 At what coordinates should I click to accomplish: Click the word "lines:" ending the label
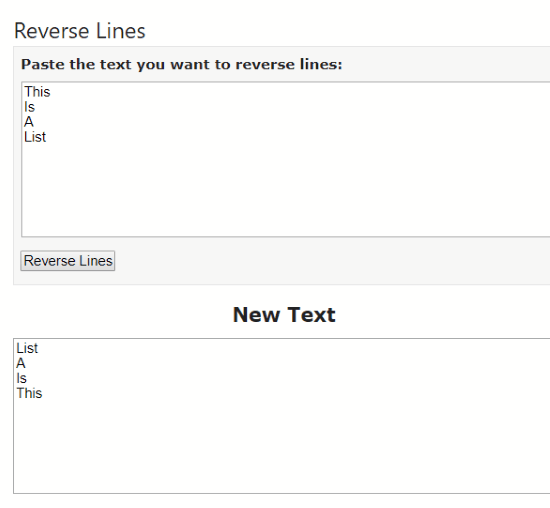[x=321, y=65]
